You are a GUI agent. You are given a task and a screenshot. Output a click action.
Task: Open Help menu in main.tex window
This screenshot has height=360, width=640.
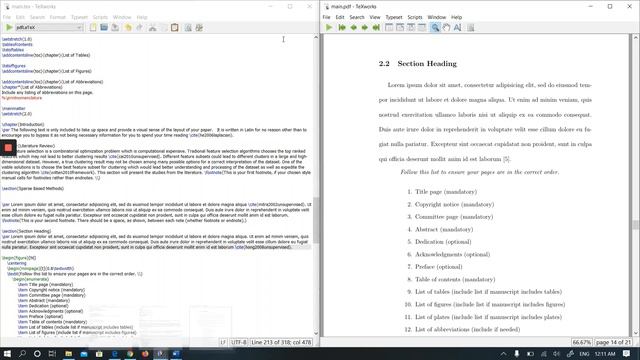(142, 17)
